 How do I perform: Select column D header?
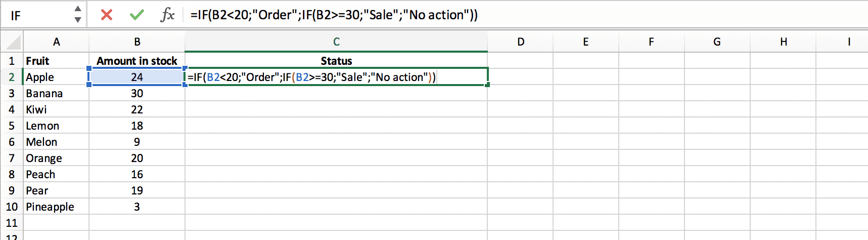click(x=521, y=42)
